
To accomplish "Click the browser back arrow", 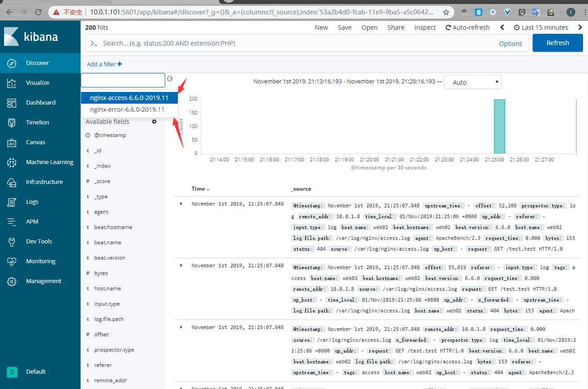I will (x=9, y=12).
